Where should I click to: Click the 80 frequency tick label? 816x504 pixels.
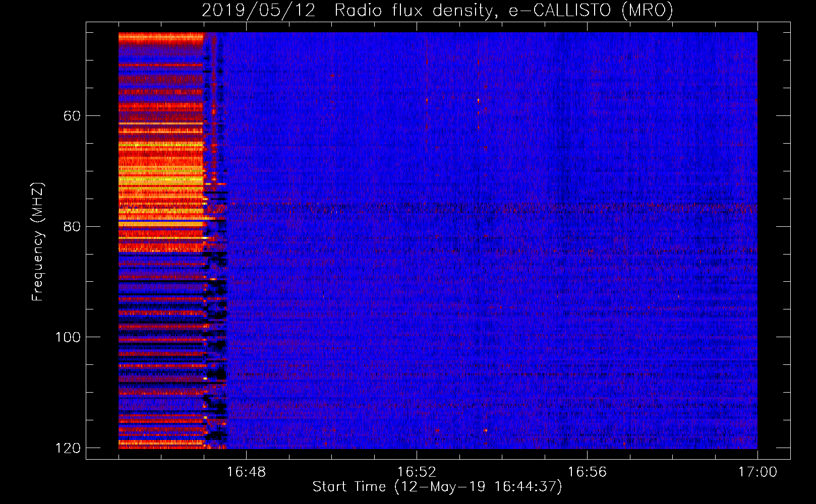pyautogui.click(x=72, y=226)
